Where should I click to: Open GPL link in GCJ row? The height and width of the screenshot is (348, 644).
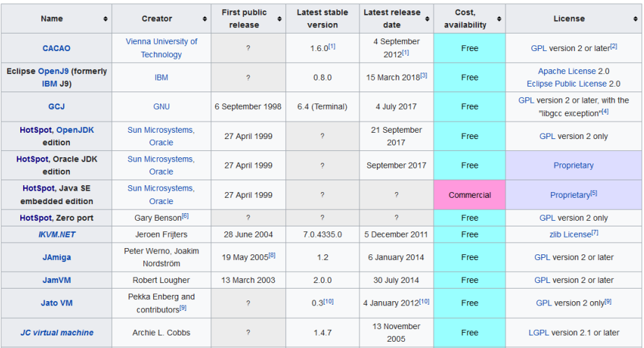pyautogui.click(x=526, y=101)
